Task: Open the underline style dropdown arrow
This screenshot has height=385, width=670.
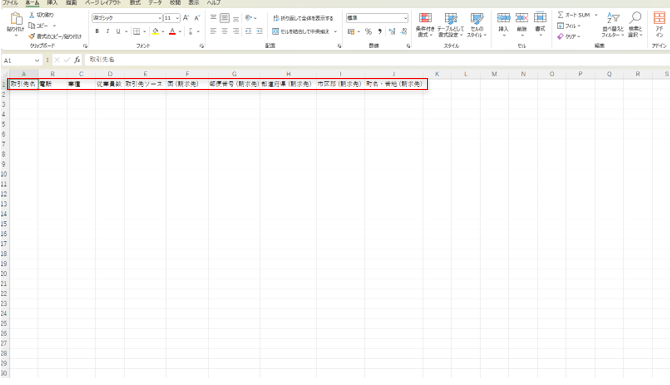Action: pos(126,31)
